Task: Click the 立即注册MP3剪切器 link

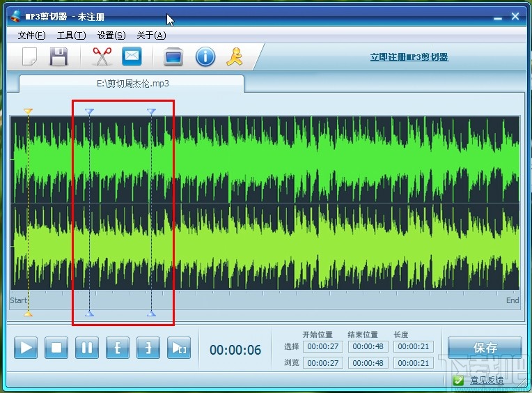Action: [409, 56]
